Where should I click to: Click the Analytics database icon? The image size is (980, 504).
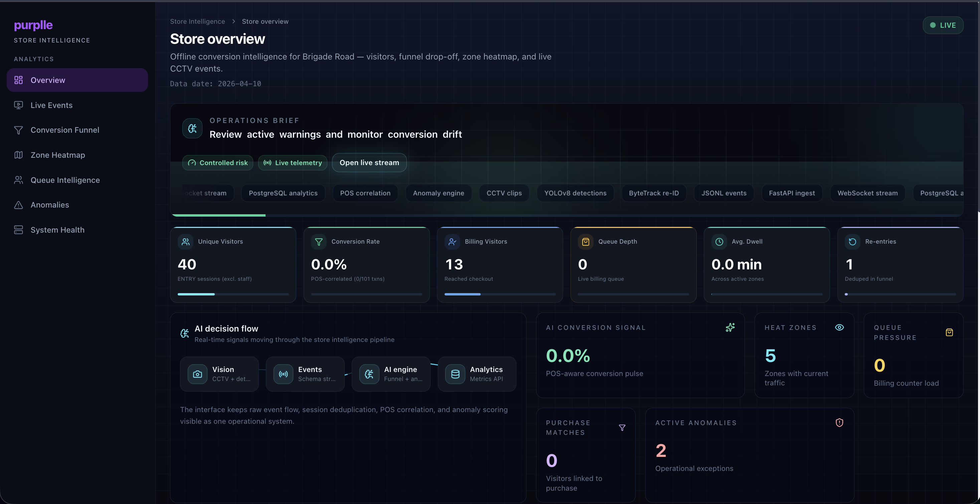coord(455,374)
